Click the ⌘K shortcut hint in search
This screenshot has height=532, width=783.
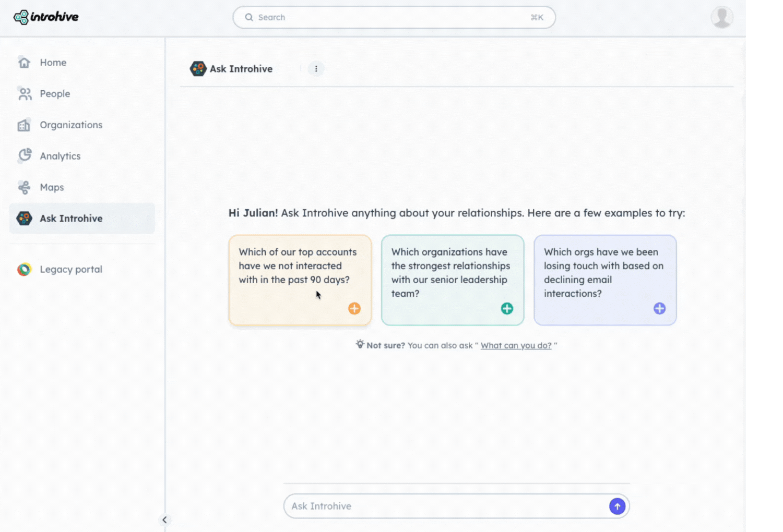[x=537, y=17]
